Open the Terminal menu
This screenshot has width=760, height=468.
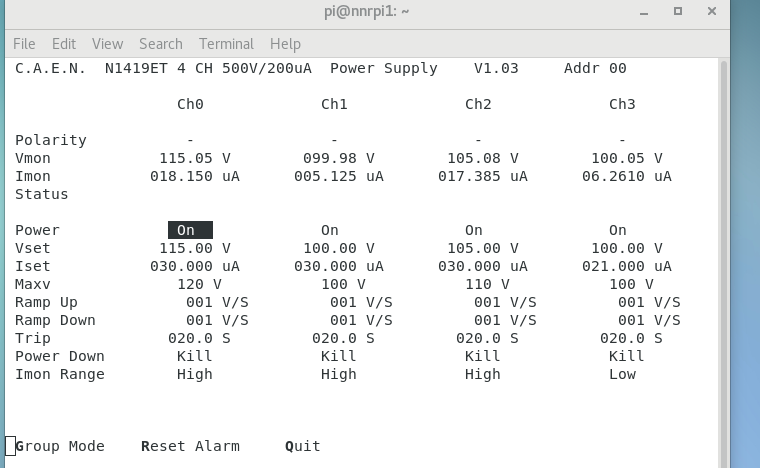pos(226,44)
